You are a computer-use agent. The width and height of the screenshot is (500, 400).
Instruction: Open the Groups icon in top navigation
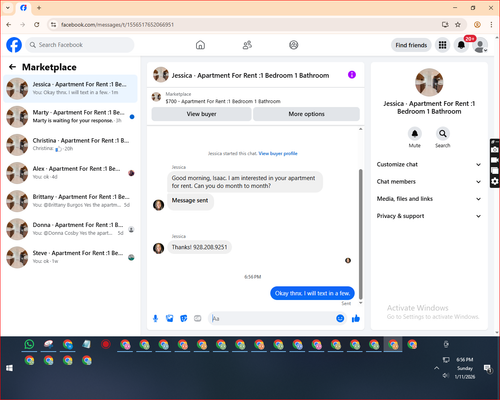coord(294,45)
